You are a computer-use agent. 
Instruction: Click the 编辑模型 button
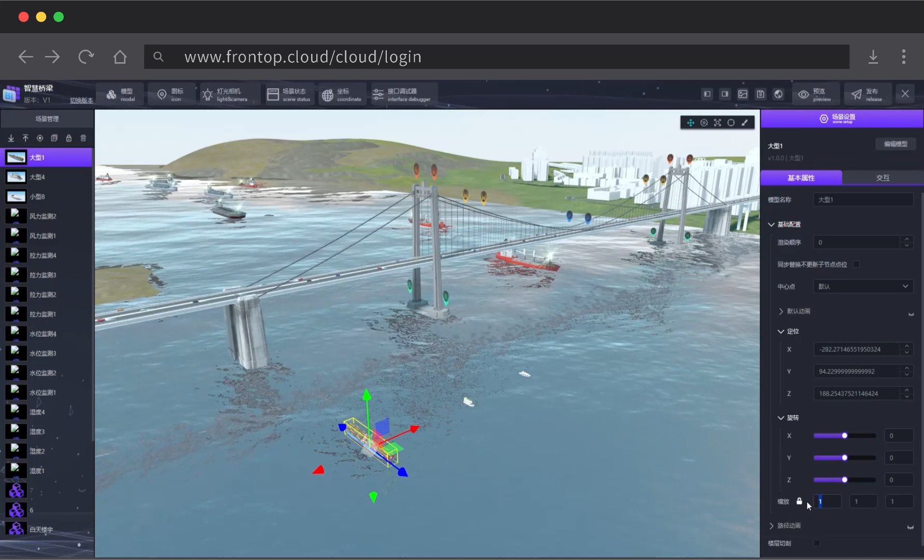tap(895, 144)
